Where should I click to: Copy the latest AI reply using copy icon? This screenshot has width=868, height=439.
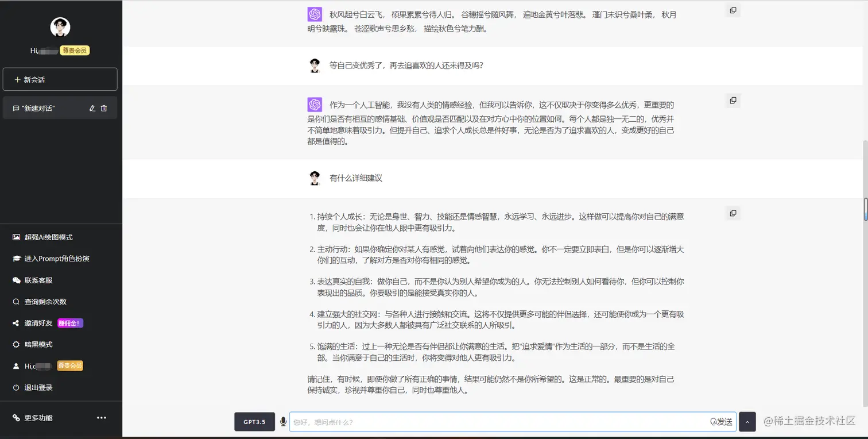(x=733, y=213)
